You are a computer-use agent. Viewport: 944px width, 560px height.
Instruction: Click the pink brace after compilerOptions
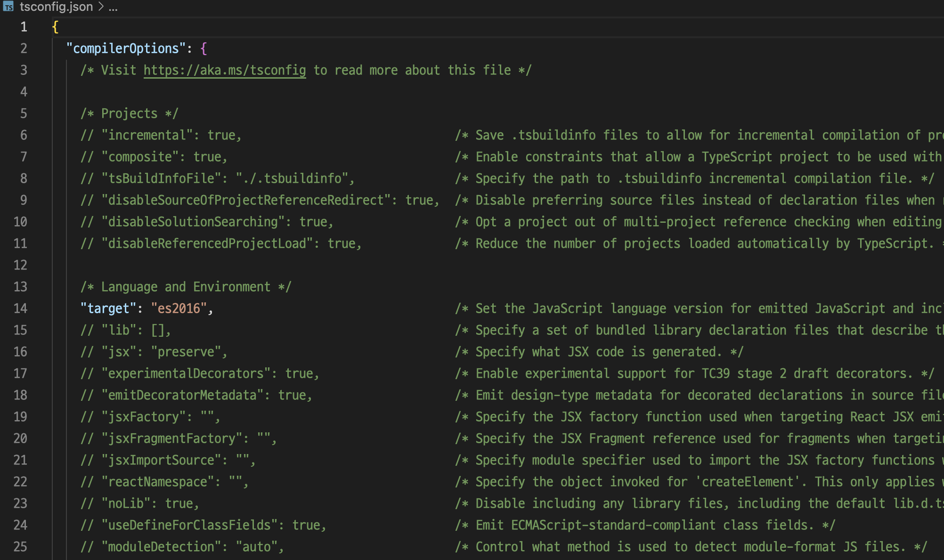[x=203, y=49]
